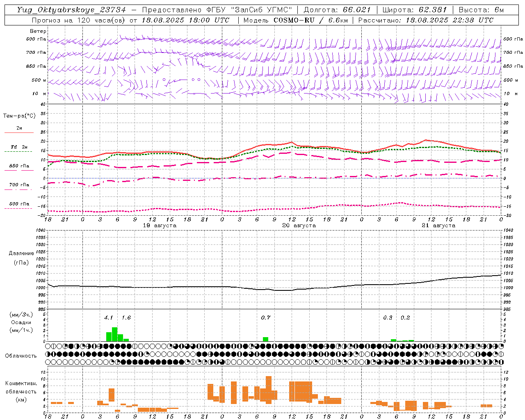Click the forecast header Прогноз на 120 часа(ов)
This screenshot has height=420, width=525.
click(79, 20)
